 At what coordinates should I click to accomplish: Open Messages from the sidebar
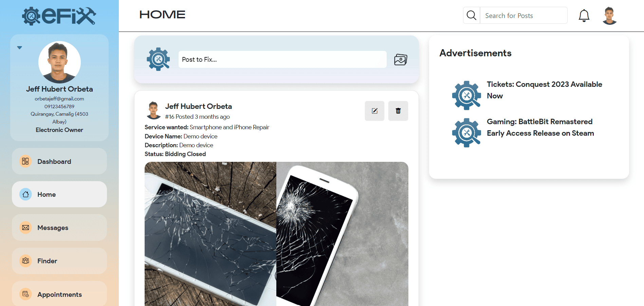coord(59,228)
